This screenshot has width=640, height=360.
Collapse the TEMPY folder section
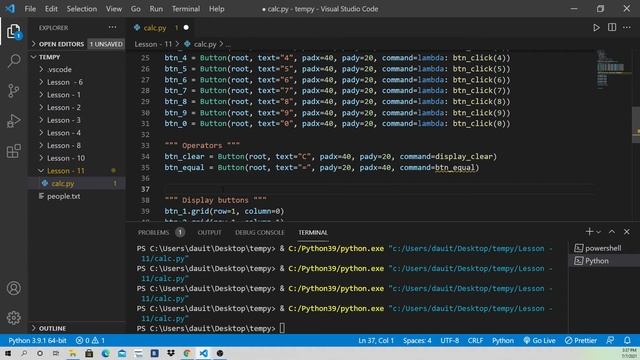(x=34, y=57)
